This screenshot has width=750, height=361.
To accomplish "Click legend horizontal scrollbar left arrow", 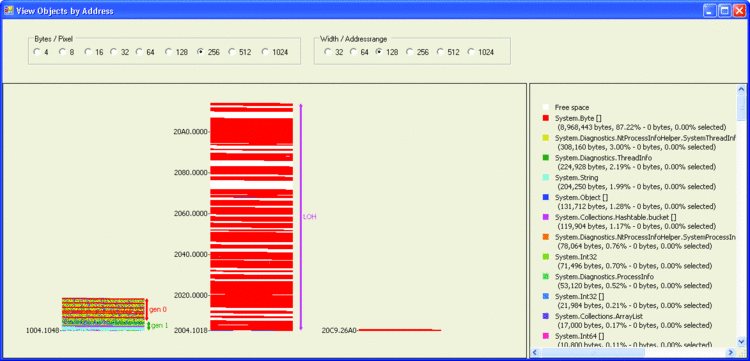I will tap(535, 352).
